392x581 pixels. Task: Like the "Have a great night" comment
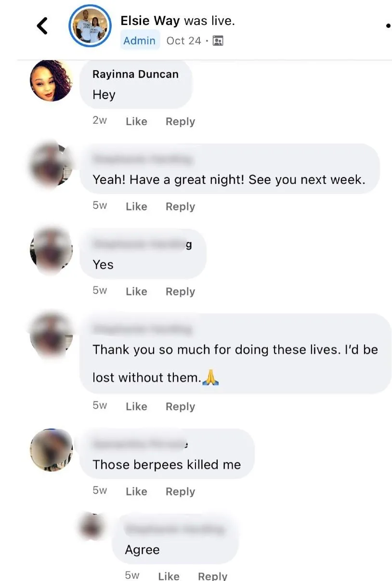tap(136, 207)
